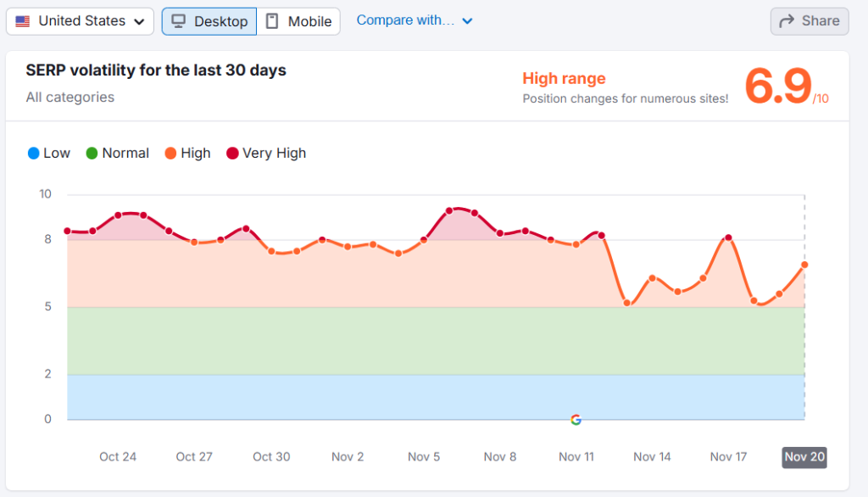Click the chevron next to Compare with
The image size is (868, 497).
click(x=467, y=21)
